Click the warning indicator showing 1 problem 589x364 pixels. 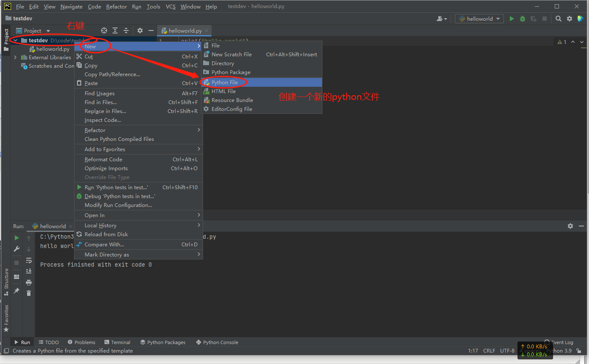[x=562, y=42]
